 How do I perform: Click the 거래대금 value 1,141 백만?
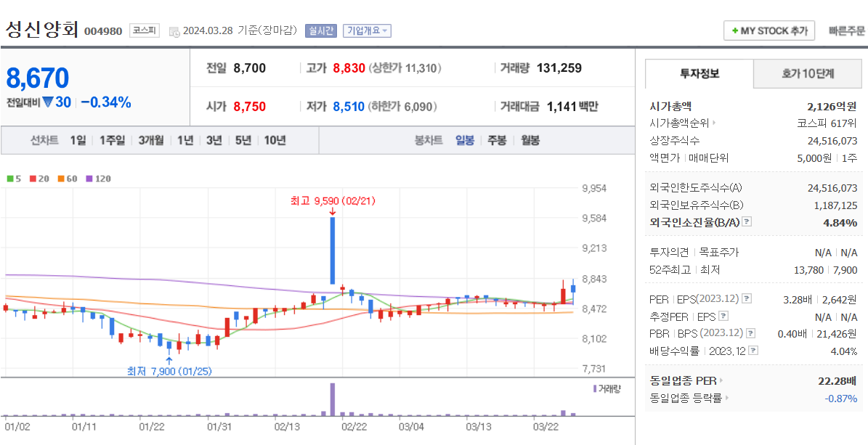pyautogui.click(x=572, y=106)
